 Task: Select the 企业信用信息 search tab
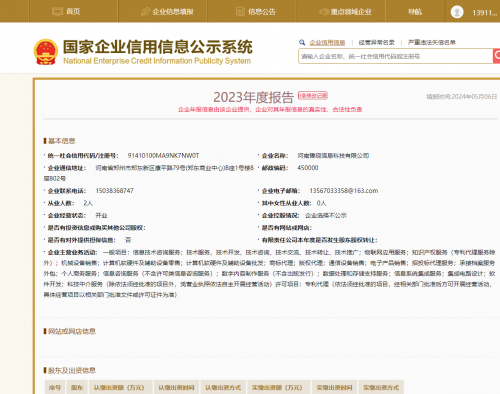327,42
